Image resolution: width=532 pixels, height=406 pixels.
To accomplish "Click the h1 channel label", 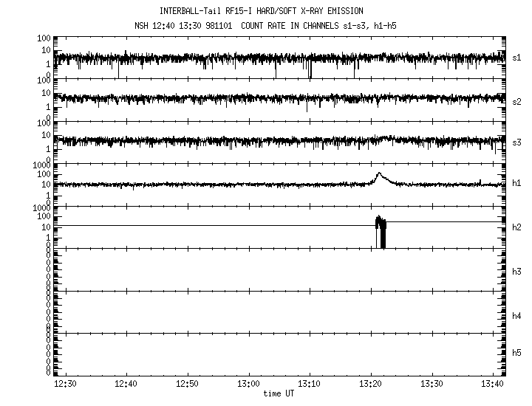I will 517,184.
